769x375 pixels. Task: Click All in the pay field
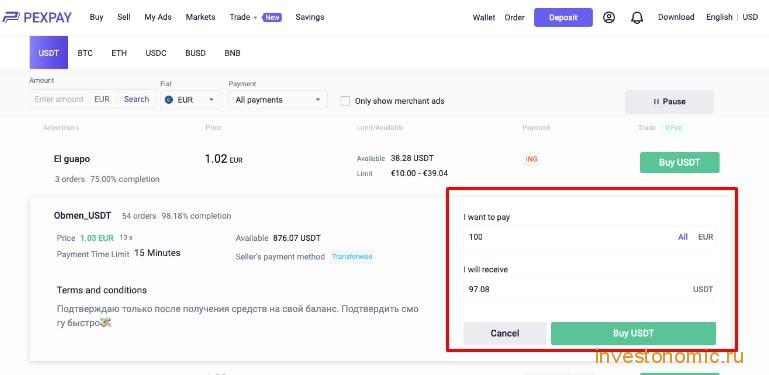[x=683, y=237]
